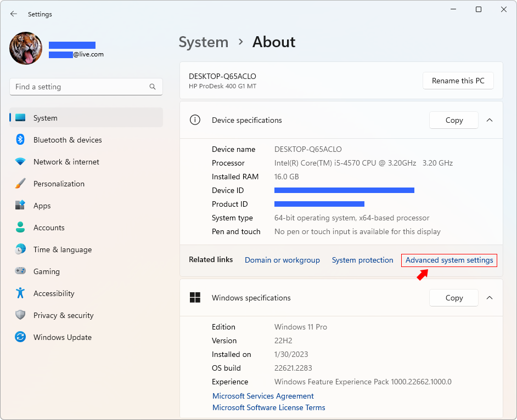Go to System sidebar item
The image size is (517, 420).
point(86,117)
